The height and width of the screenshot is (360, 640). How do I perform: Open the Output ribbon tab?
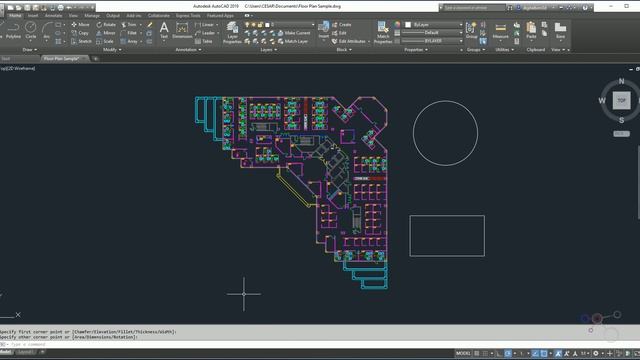[x=113, y=16]
